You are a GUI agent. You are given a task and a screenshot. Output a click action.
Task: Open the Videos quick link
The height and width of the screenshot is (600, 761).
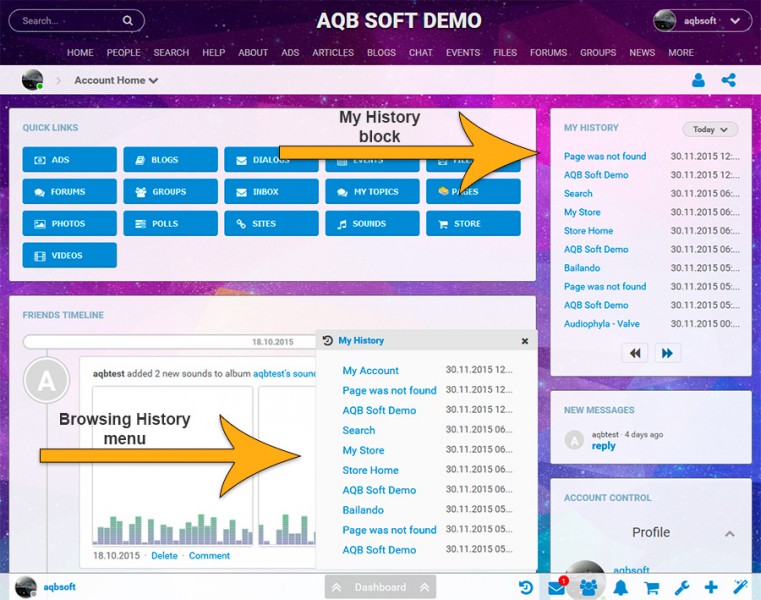click(x=69, y=255)
